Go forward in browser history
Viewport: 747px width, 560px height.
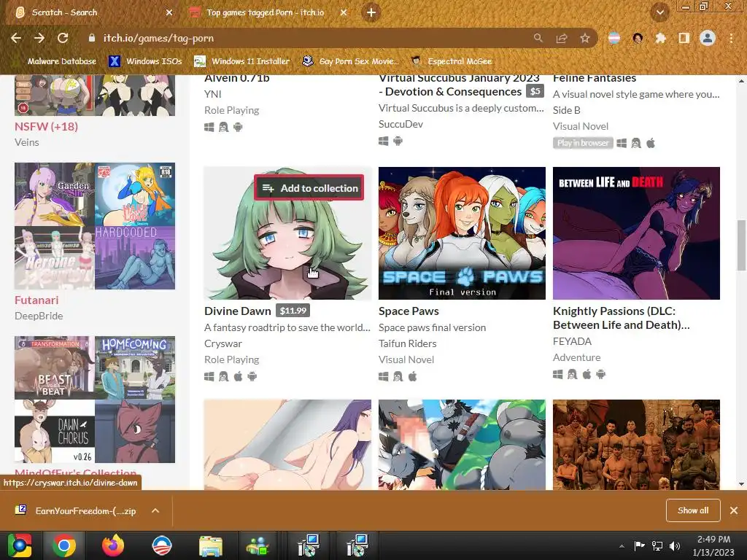coord(39,38)
